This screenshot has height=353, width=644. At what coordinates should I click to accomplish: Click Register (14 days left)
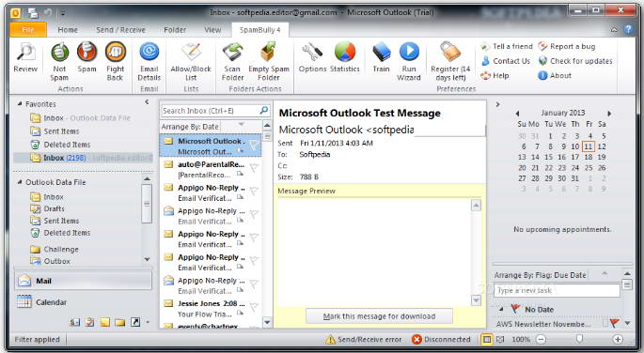(450, 62)
